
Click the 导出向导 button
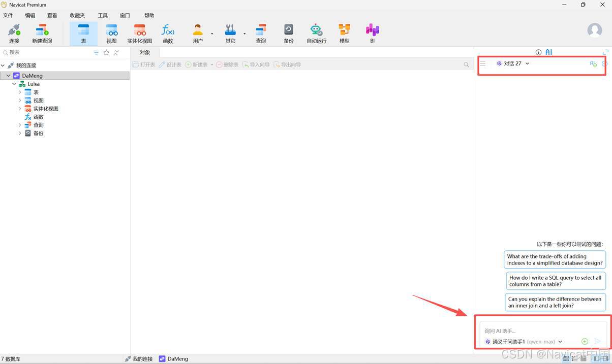287,64
